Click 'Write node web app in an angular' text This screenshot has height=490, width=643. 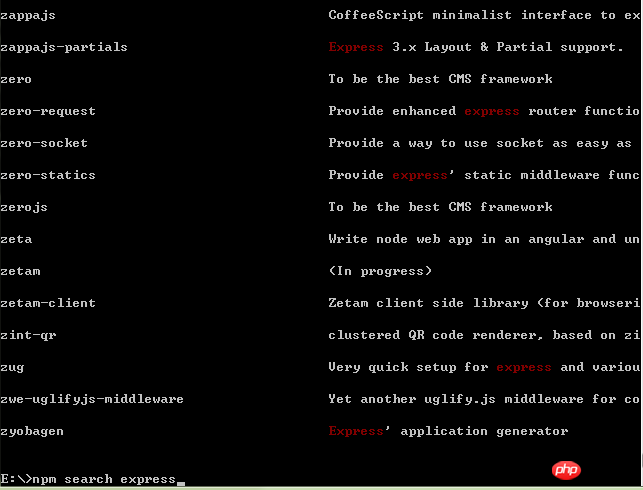(x=484, y=239)
